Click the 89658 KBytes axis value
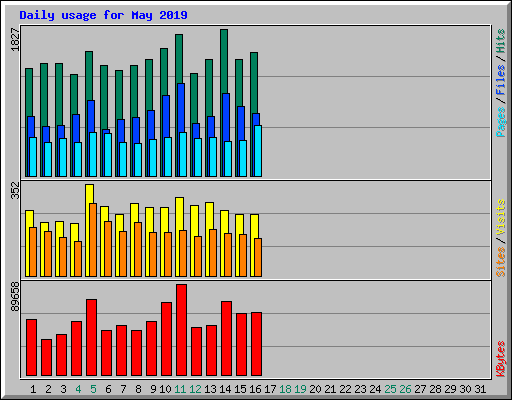 (x=15, y=297)
